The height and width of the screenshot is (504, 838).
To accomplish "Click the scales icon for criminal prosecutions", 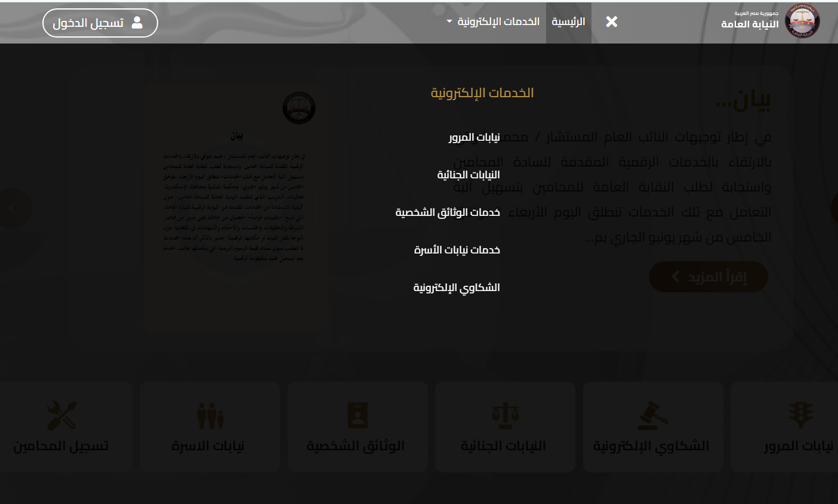I will [x=505, y=415].
